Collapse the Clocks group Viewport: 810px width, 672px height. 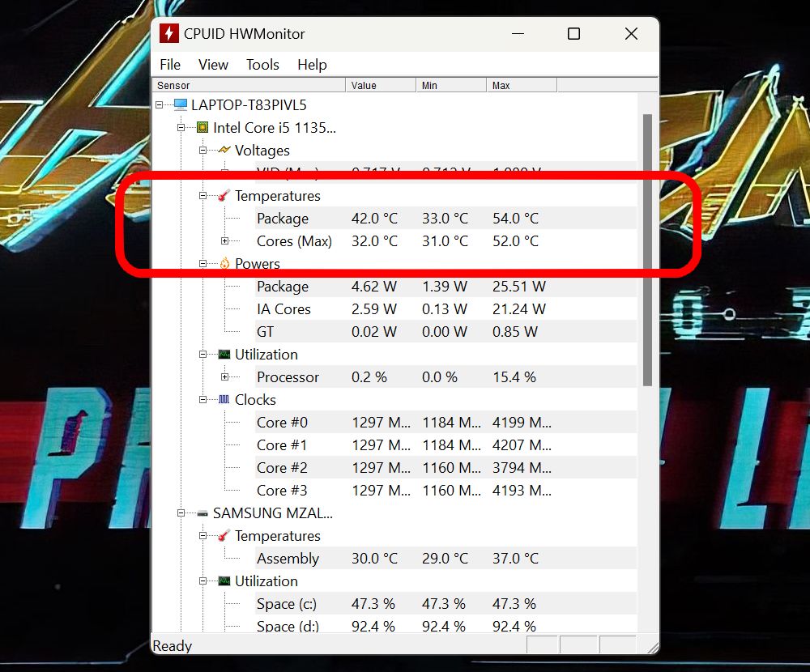click(x=202, y=400)
